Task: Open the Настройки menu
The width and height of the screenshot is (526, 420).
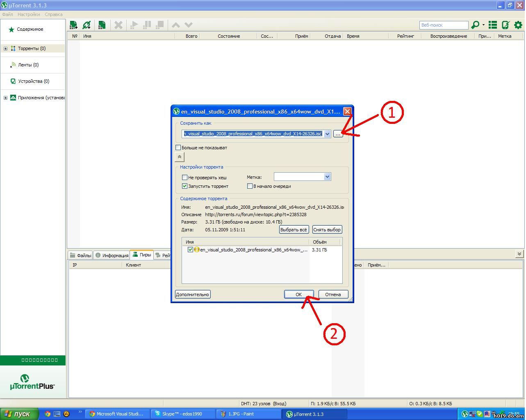Action: 29,14
